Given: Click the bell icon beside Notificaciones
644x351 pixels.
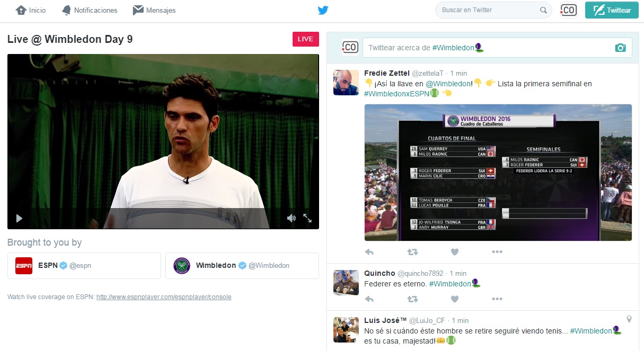Looking at the screenshot, I should coord(66,10).
